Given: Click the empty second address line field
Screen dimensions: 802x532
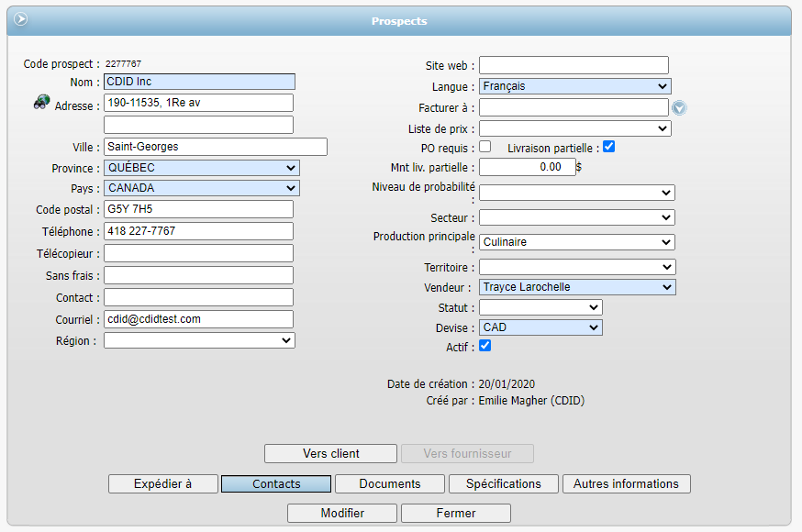Looking at the screenshot, I should 198,125.
